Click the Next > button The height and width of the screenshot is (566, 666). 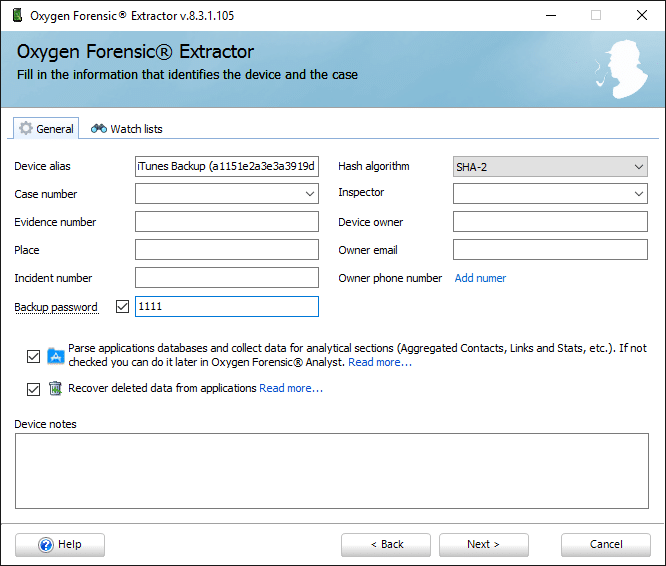484,545
